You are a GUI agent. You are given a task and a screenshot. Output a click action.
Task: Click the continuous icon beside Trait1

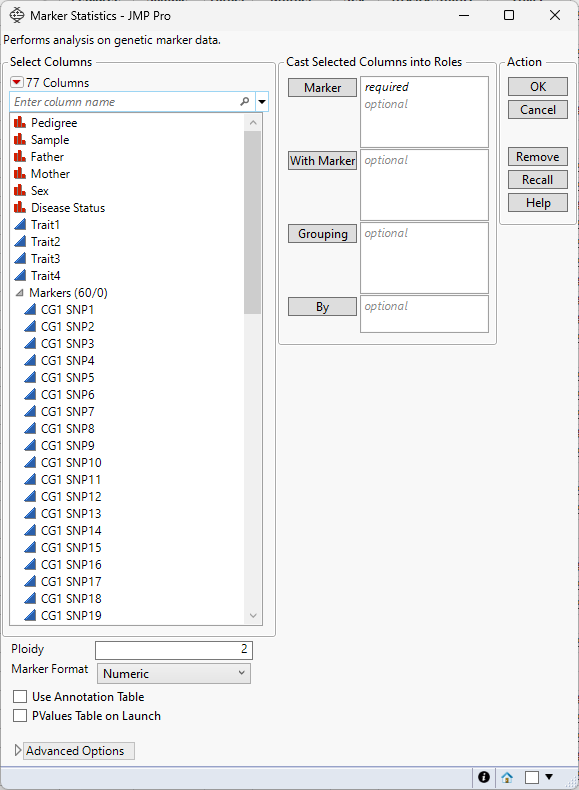(20, 225)
